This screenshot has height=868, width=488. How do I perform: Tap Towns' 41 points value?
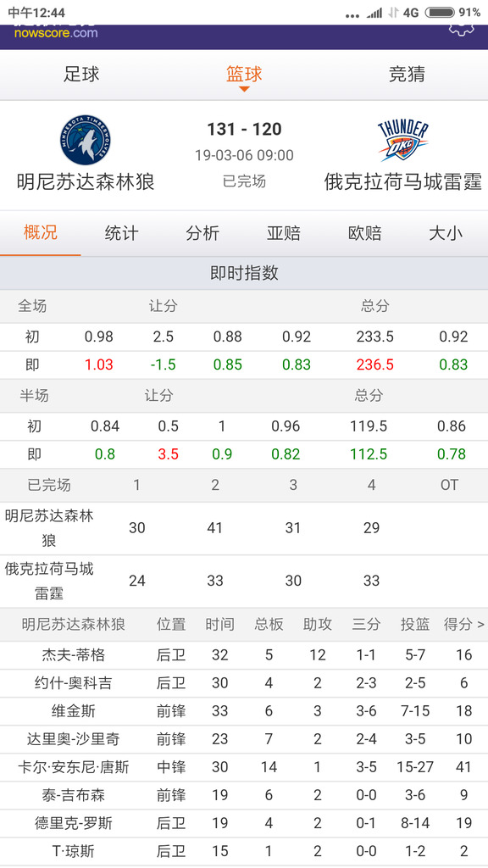[463, 767]
